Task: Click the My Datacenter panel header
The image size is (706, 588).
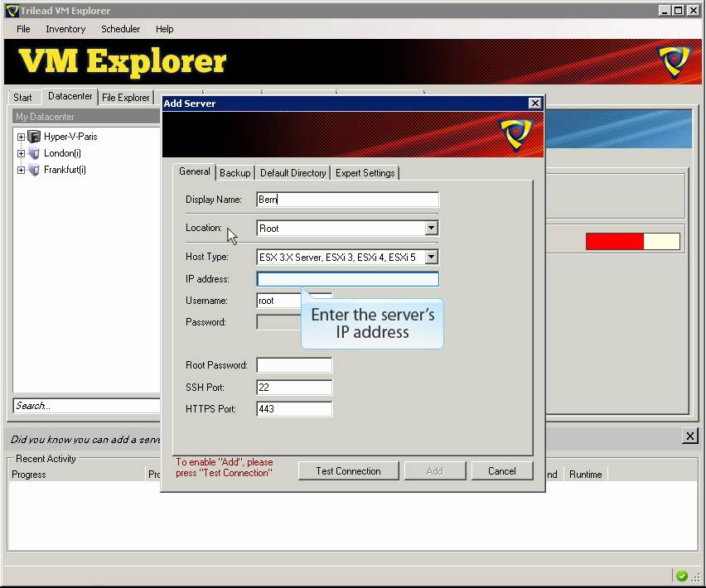Action: pos(86,117)
